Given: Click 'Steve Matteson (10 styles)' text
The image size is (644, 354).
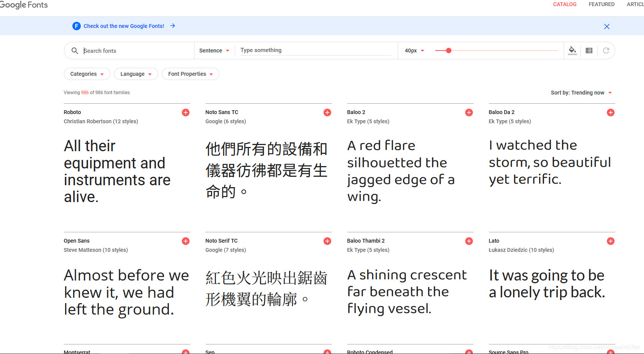Looking at the screenshot, I should coord(96,250).
